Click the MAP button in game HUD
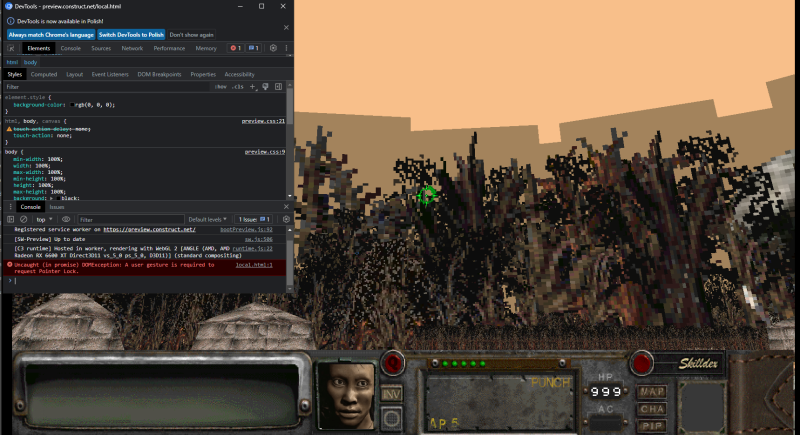Viewport: 800px width, 435px height. tap(652, 392)
